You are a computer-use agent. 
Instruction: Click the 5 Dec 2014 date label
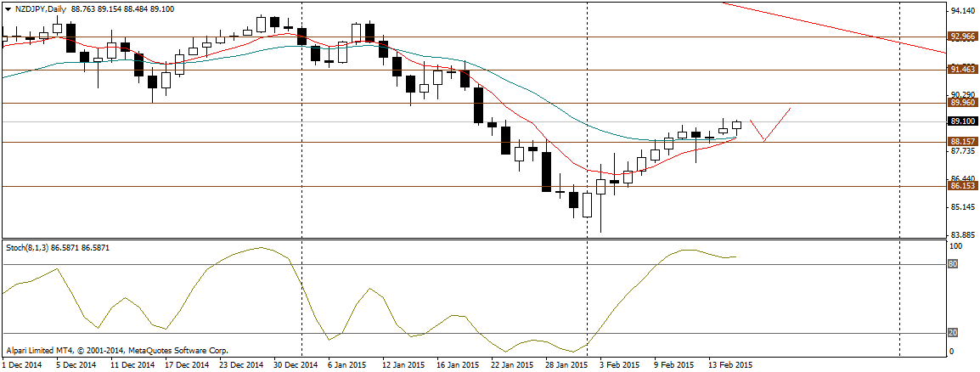click(76, 364)
